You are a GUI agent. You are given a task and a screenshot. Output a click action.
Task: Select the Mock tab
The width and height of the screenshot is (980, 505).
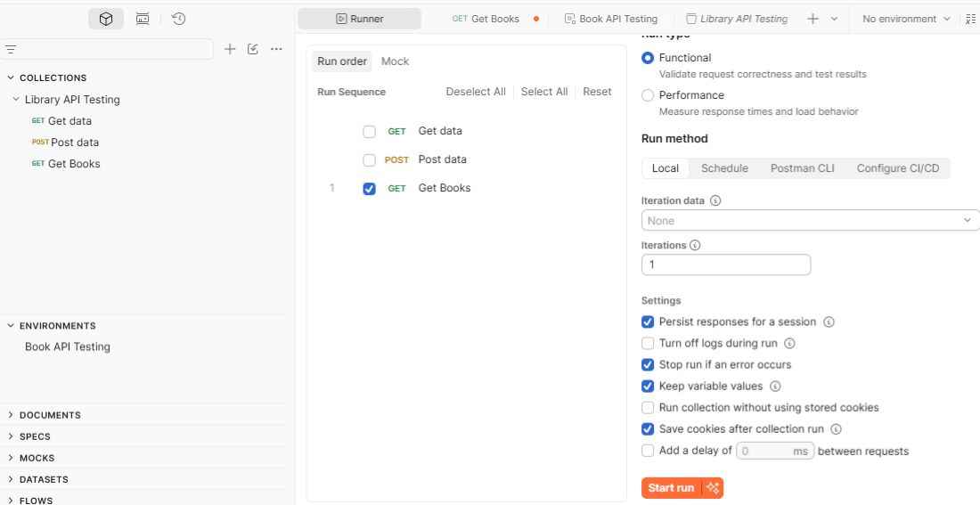pyautogui.click(x=395, y=61)
